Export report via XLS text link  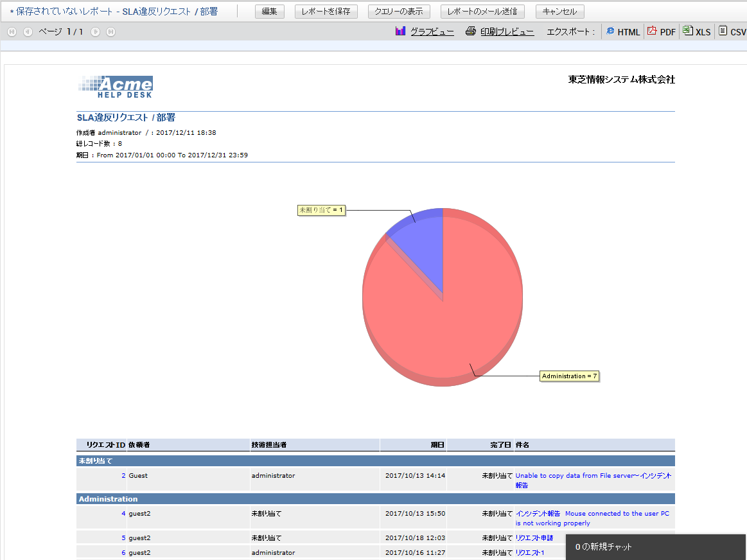703,32
